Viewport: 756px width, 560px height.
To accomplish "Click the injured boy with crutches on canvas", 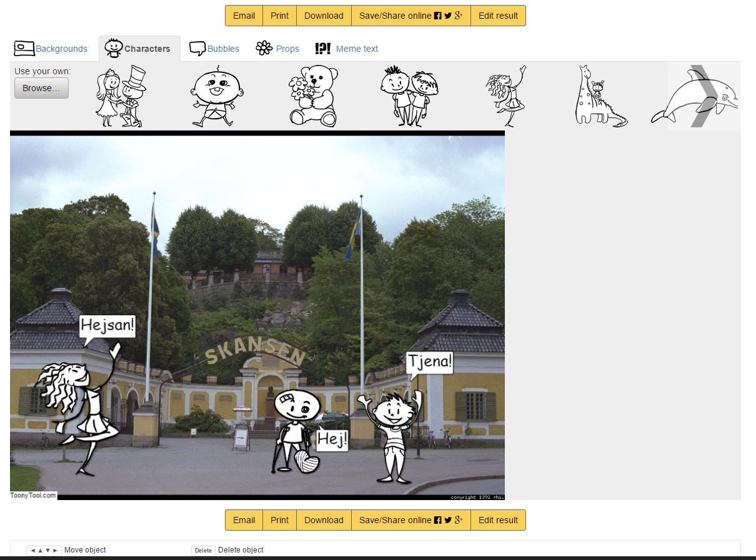I will (296, 431).
